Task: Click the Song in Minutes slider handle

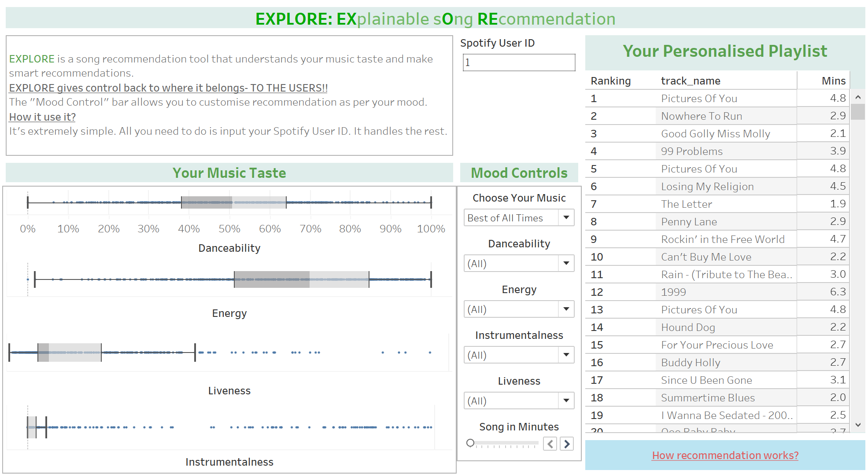Action: pyautogui.click(x=470, y=443)
